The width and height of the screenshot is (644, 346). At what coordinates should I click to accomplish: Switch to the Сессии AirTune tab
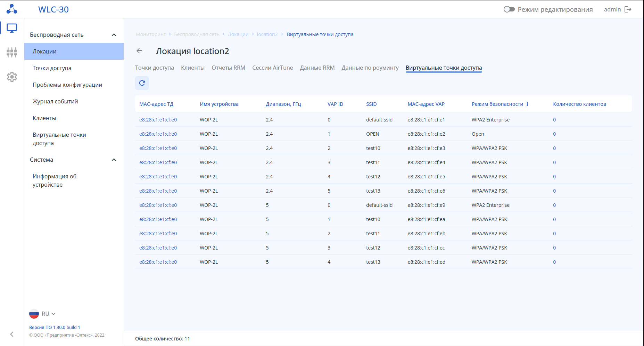(272, 68)
